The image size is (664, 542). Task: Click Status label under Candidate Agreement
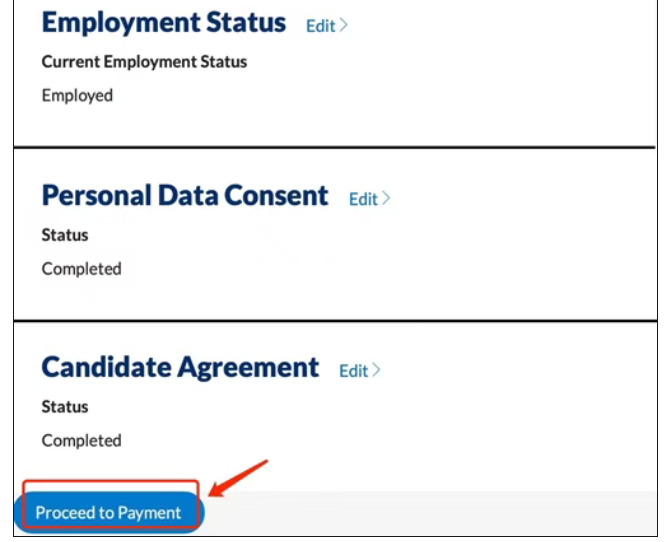click(65, 407)
